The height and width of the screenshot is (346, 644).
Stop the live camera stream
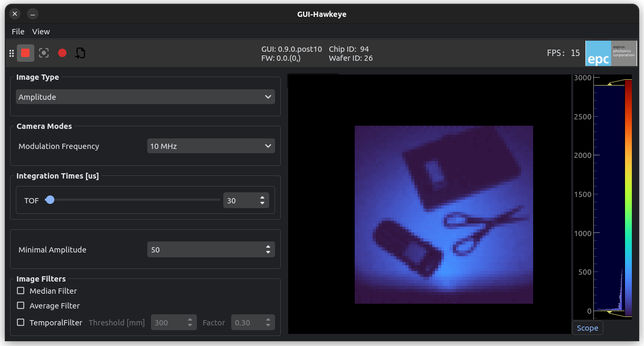coord(25,53)
